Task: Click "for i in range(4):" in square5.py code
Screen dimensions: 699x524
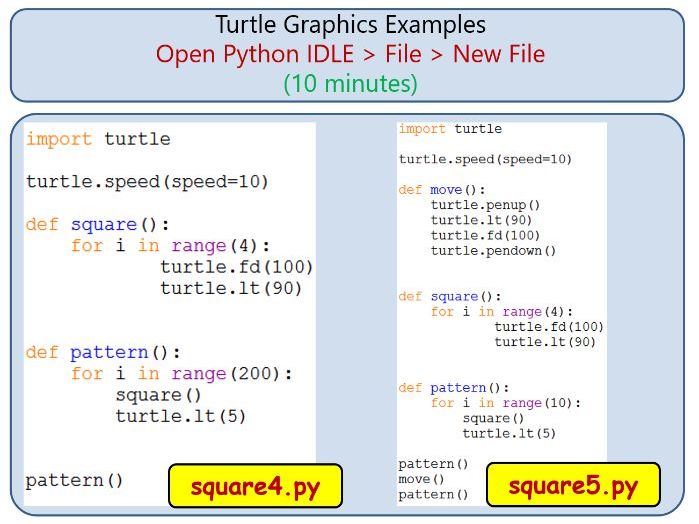Action: (x=502, y=312)
